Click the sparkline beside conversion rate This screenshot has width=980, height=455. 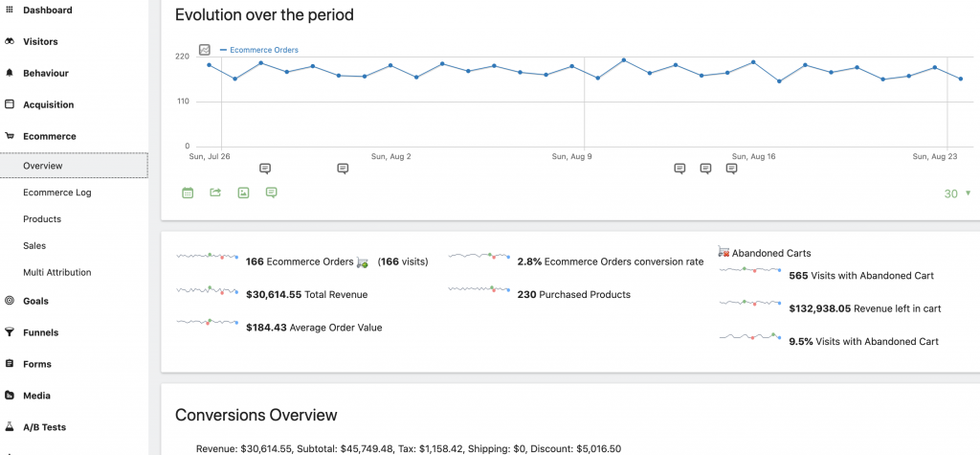[x=479, y=256]
